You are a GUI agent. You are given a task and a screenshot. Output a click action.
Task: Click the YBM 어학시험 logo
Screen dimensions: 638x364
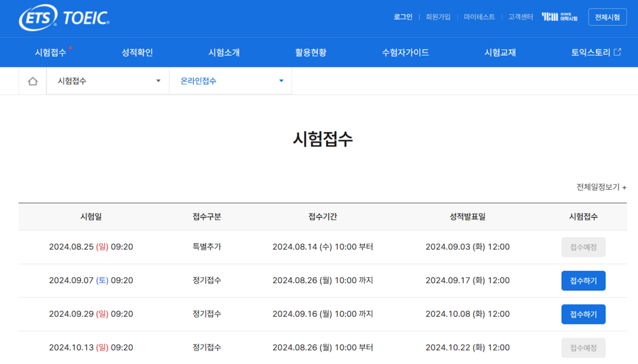559,17
